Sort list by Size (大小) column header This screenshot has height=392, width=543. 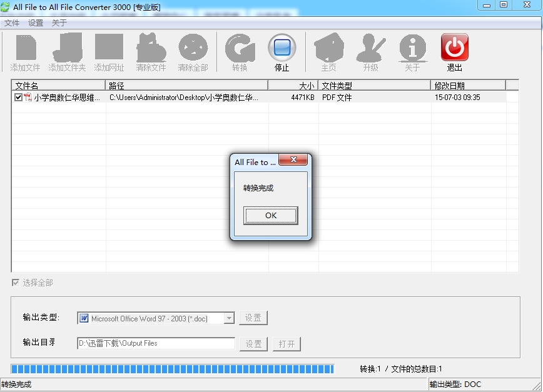point(293,85)
